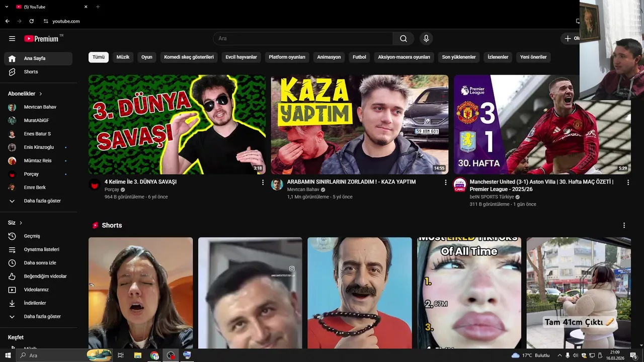
Task: Open Shorts shelf three-dot menu
Action: point(624,225)
